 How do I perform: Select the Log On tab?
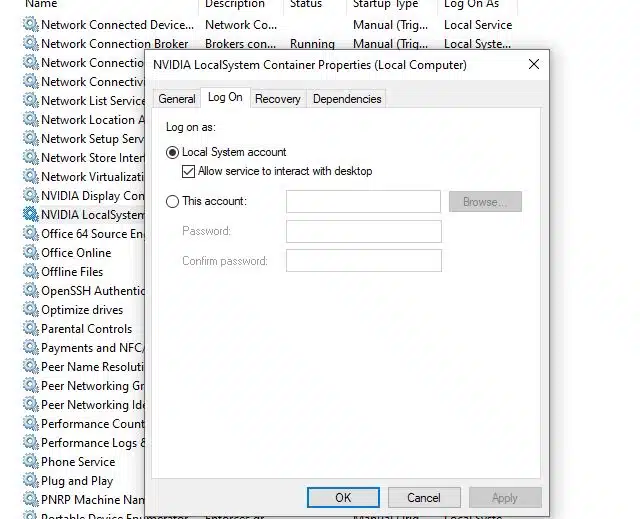click(x=225, y=98)
